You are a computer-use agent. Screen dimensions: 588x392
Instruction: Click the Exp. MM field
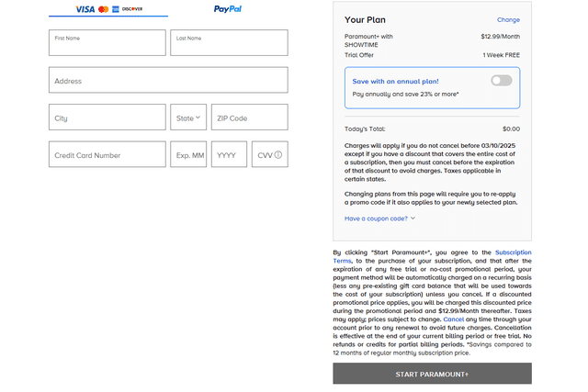[188, 155]
